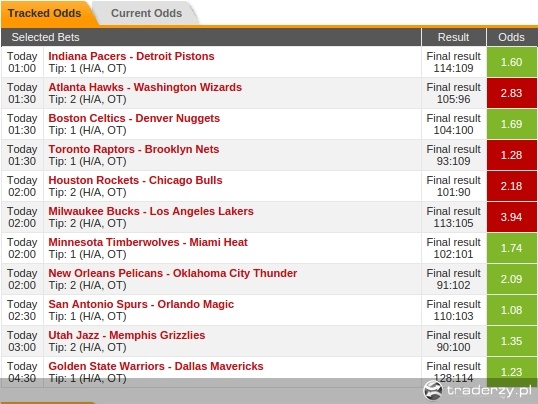538x404 pixels.
Task: Open Indiana Pacers - Detroit Pistons match
Action: [x=131, y=56]
